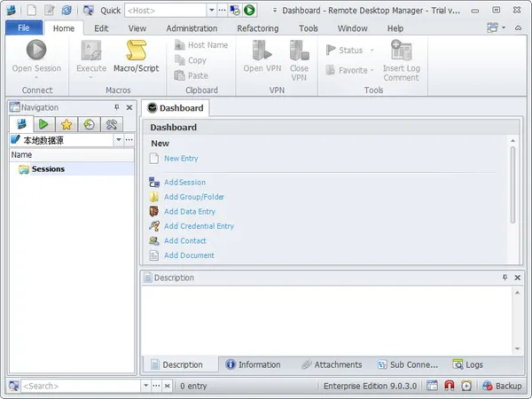Click Open VPN server icon
The image size is (532, 399).
pyautogui.click(x=262, y=51)
